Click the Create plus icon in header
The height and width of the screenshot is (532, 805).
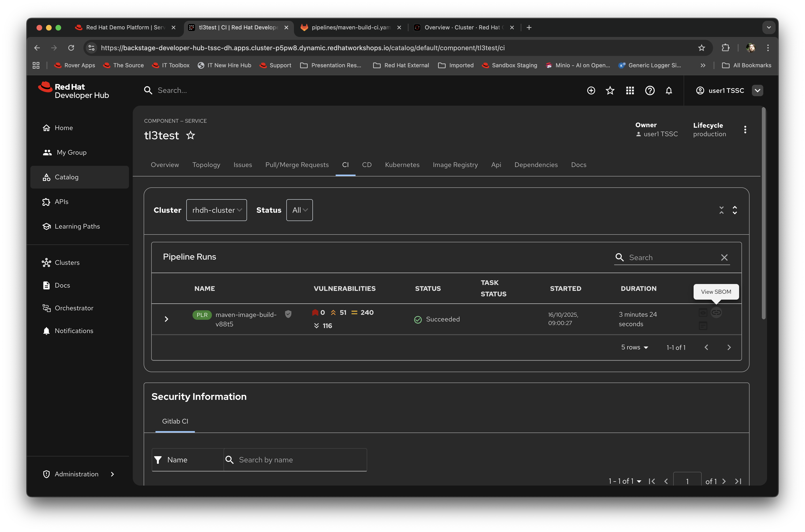[x=591, y=90]
